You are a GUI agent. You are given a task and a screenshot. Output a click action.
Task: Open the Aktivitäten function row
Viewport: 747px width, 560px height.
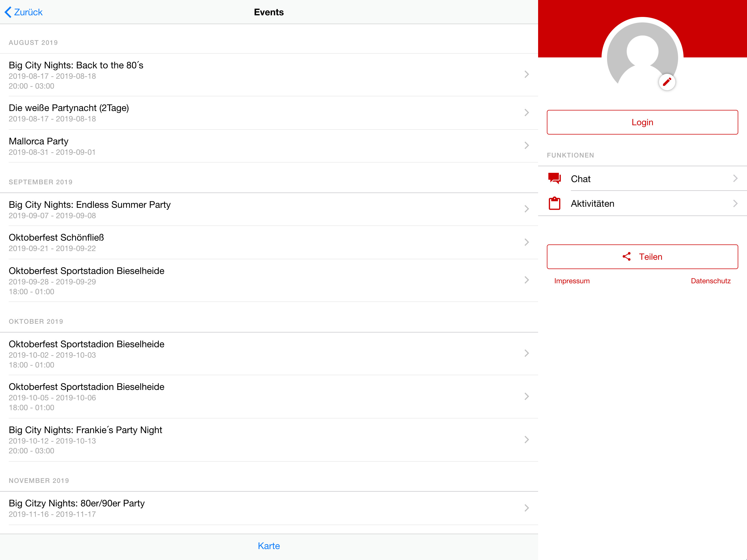(x=642, y=203)
